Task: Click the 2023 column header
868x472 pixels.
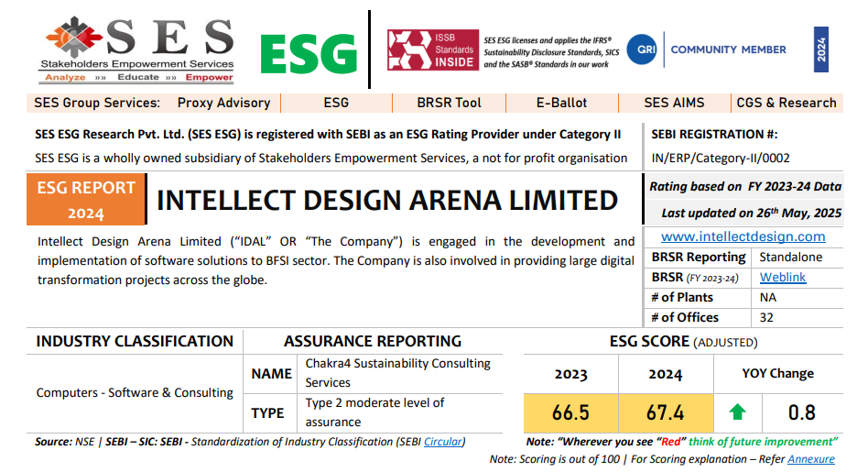Action: pyautogui.click(x=570, y=375)
